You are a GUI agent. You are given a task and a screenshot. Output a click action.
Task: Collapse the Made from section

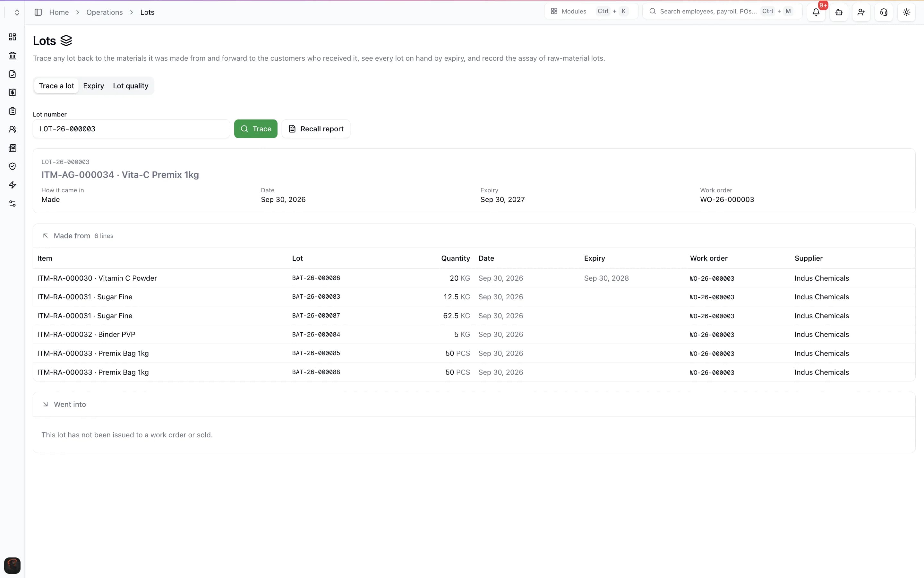click(46, 236)
